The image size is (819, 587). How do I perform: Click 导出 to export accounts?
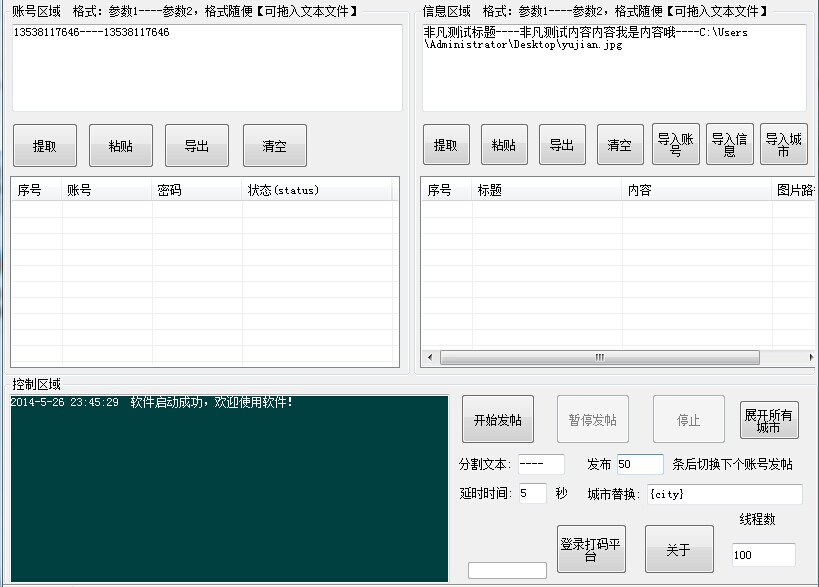pyautogui.click(x=197, y=145)
